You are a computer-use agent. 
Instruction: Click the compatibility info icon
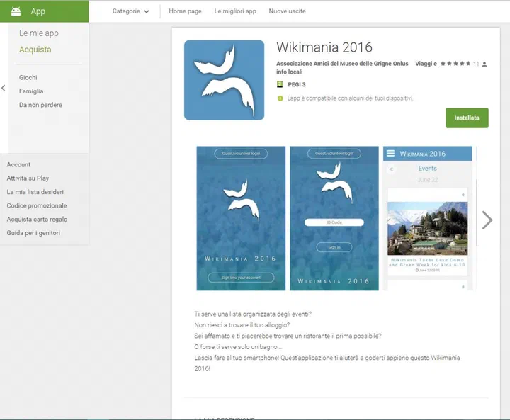[x=280, y=98]
